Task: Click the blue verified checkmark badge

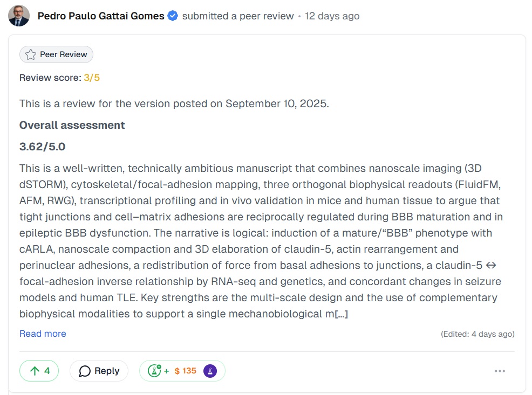Action: coord(172,16)
